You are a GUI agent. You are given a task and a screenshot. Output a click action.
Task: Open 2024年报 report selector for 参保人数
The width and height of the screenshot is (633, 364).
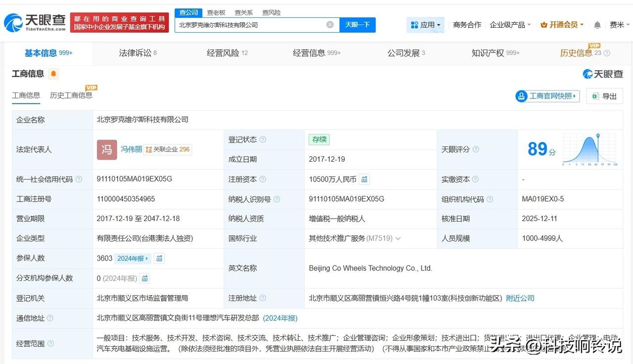pos(133,258)
